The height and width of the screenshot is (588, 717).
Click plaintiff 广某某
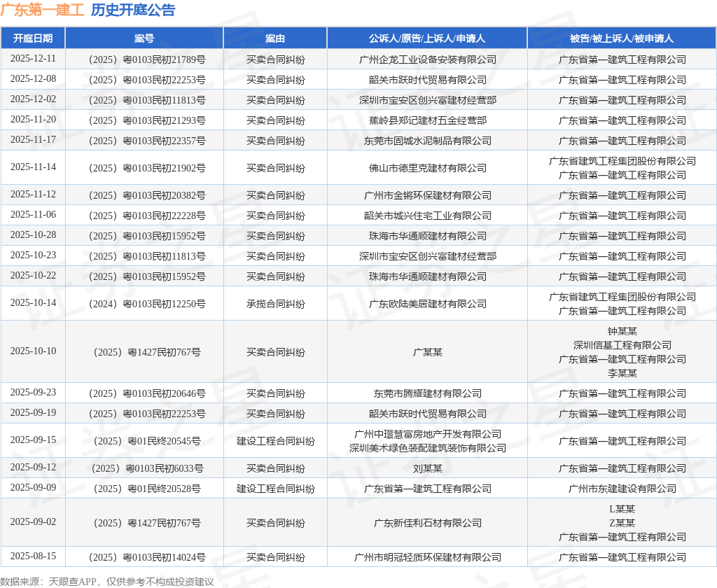(x=428, y=352)
